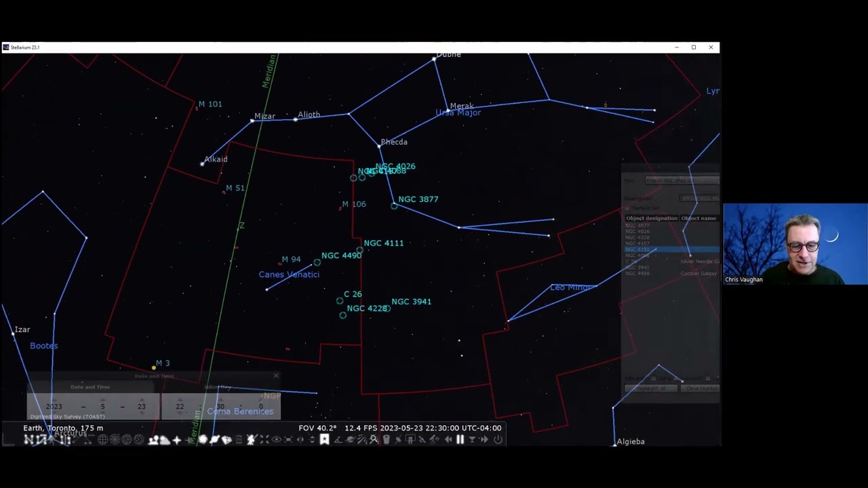Viewport: 868px width, 488px height.
Task: Sort by Object name column header
Action: click(700, 218)
